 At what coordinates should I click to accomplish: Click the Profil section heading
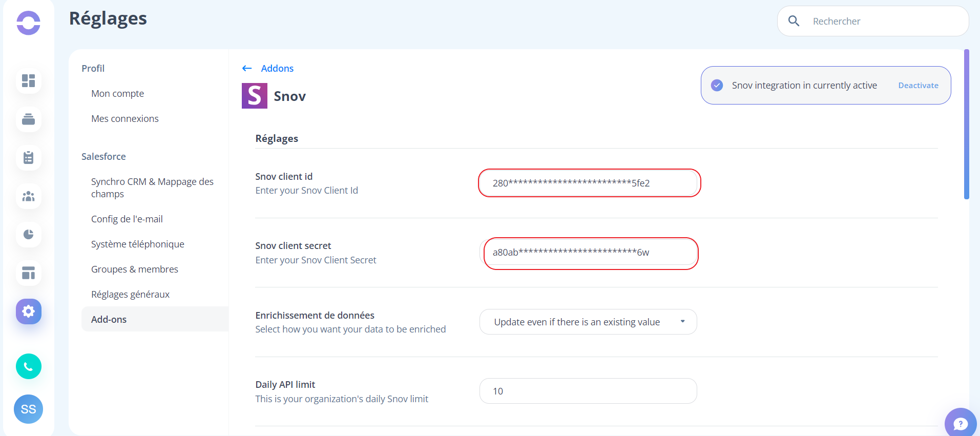pos(93,68)
